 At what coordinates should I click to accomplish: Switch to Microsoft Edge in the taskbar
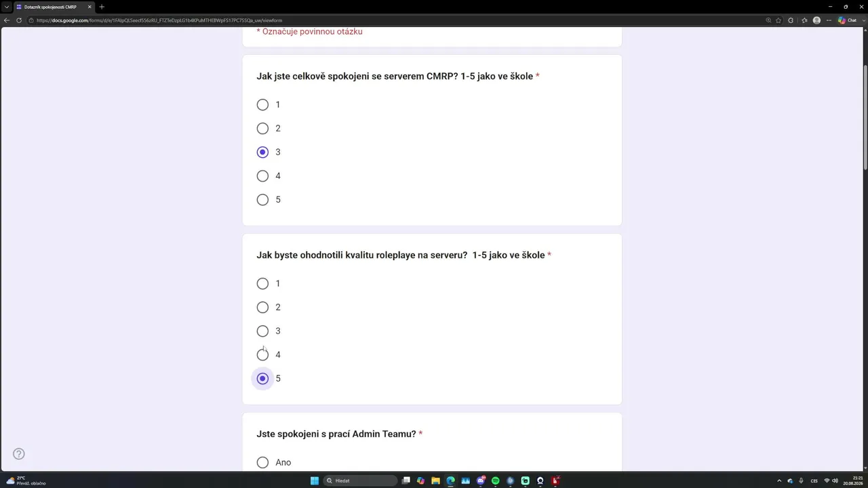tap(451, 481)
